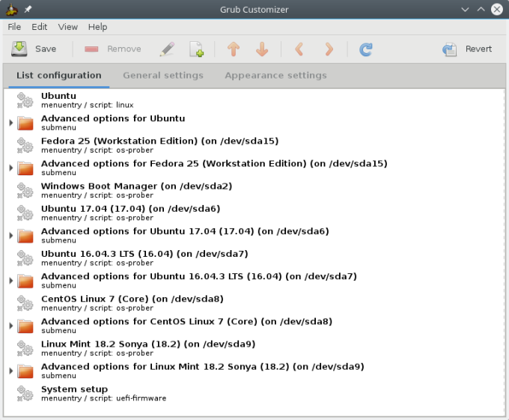The image size is (509, 420).
Task: Open the Help menu
Action: 98,27
